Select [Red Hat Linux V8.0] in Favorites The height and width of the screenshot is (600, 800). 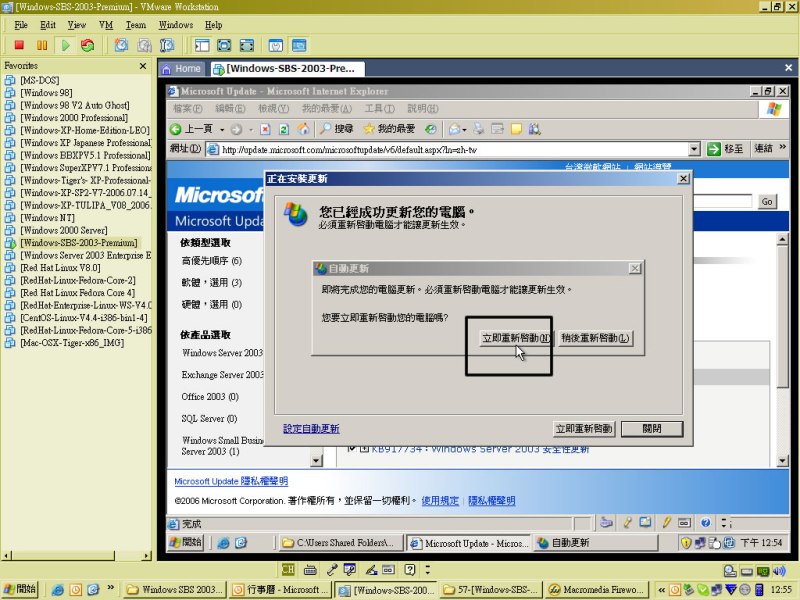60,268
